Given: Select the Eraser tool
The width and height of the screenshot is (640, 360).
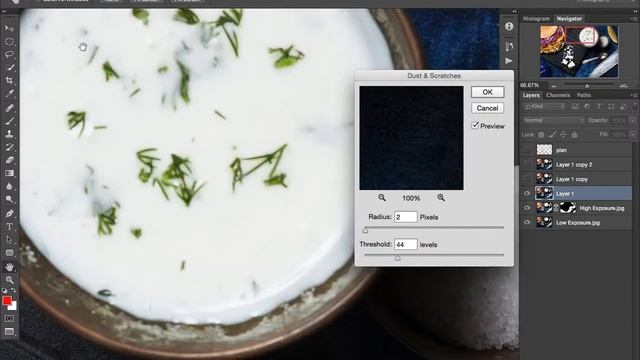Looking at the screenshot, I should click(x=9, y=160).
